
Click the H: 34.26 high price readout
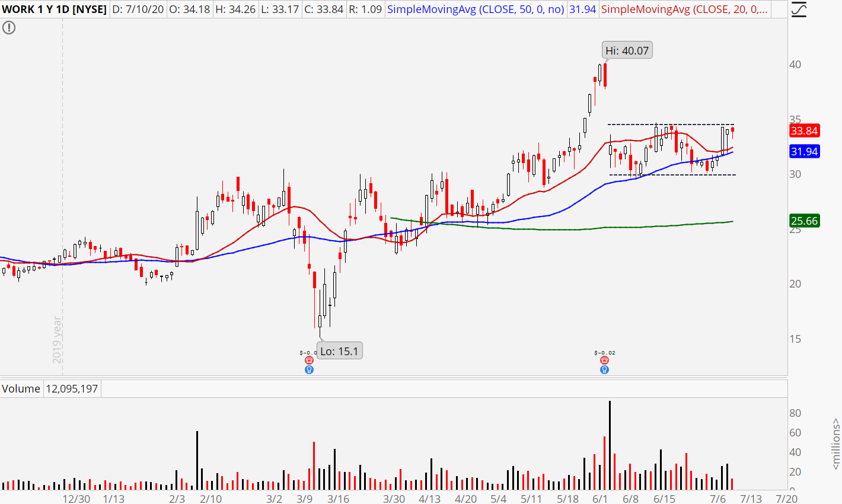point(235,9)
